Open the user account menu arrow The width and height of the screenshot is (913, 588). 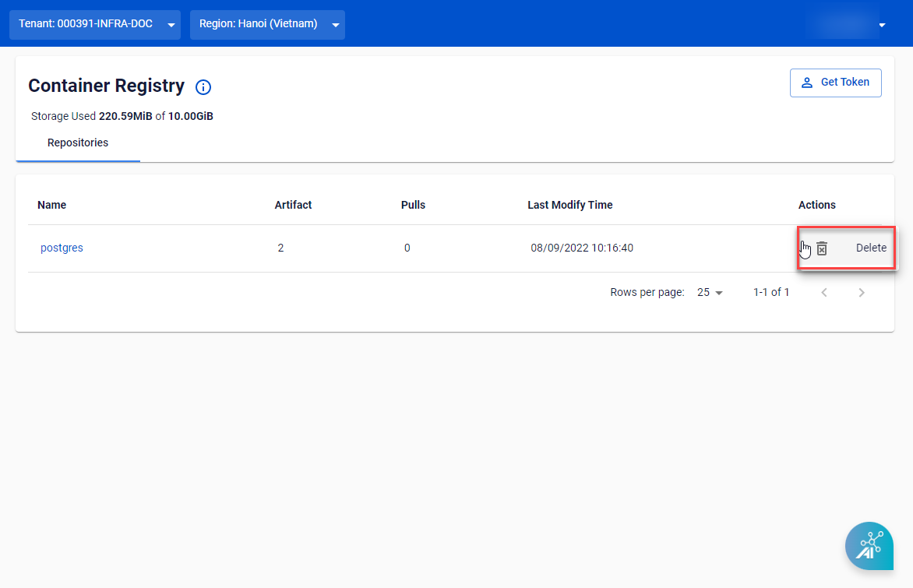click(882, 26)
